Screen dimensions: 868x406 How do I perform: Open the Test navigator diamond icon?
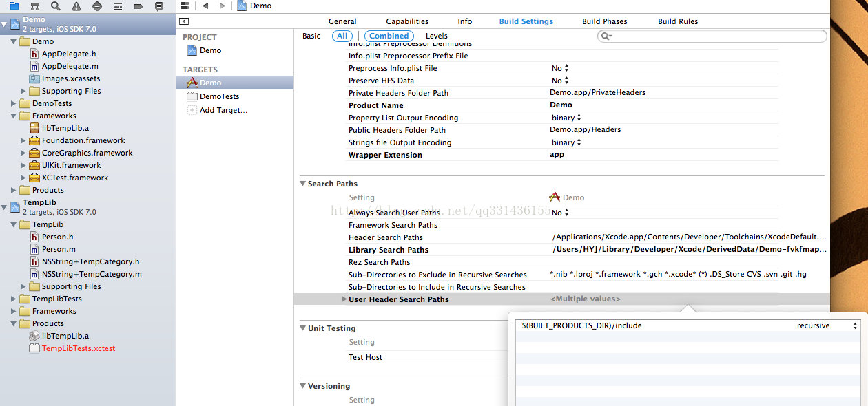pos(96,6)
